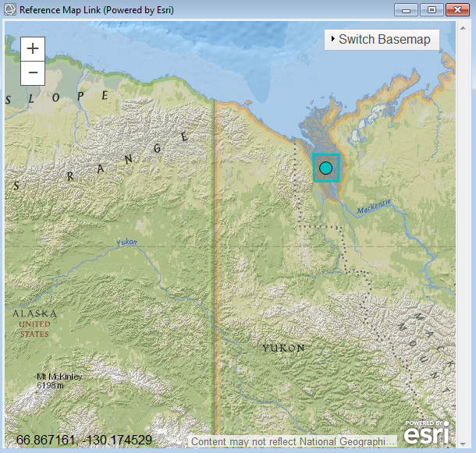Maximize the Reference Map Link window
Viewport: 476px width, 453px height.
(430, 10)
